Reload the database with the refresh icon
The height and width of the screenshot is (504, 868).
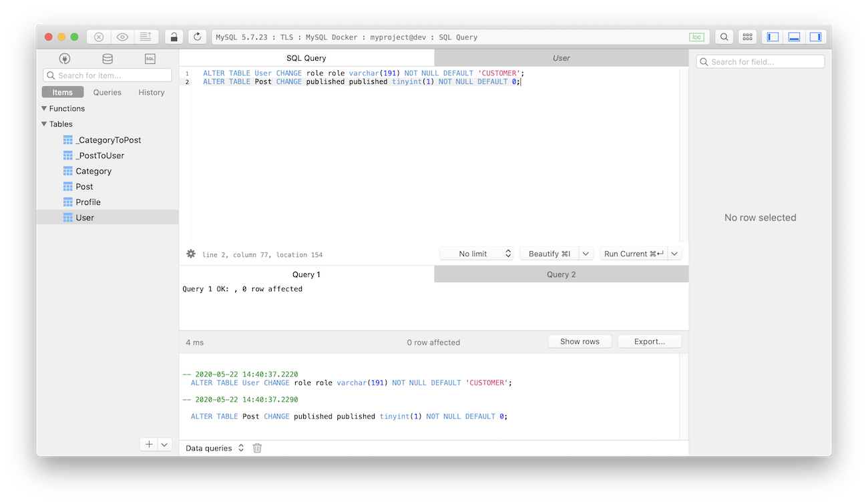pyautogui.click(x=197, y=37)
